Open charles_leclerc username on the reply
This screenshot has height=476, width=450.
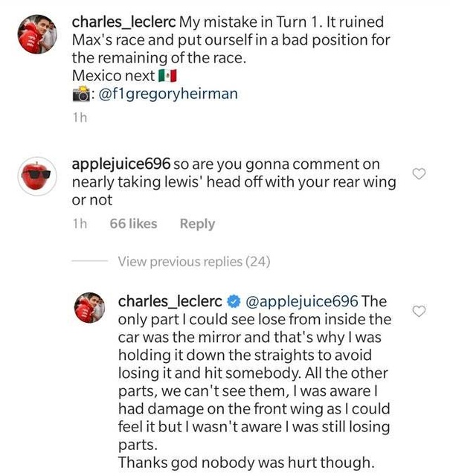[170, 302]
